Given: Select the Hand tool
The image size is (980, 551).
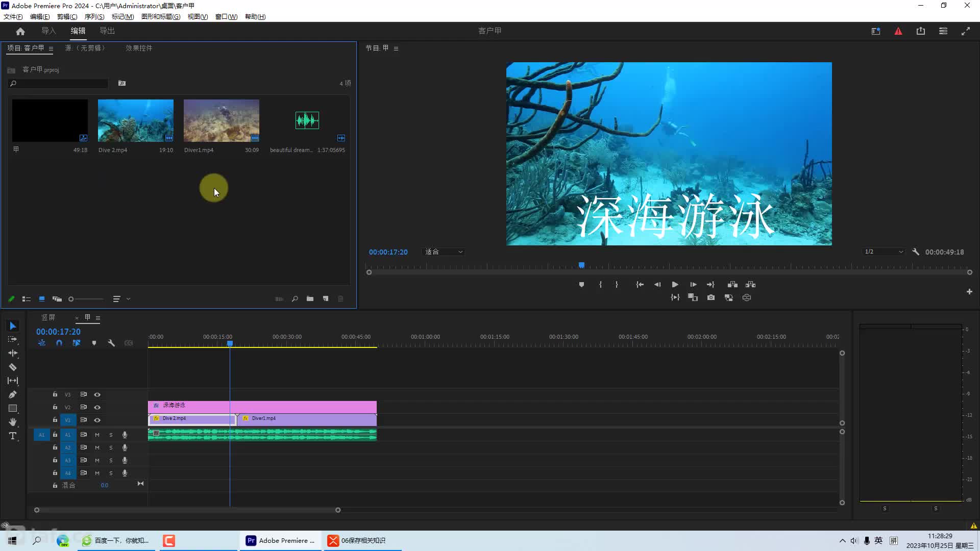Looking at the screenshot, I should pyautogui.click(x=13, y=422).
